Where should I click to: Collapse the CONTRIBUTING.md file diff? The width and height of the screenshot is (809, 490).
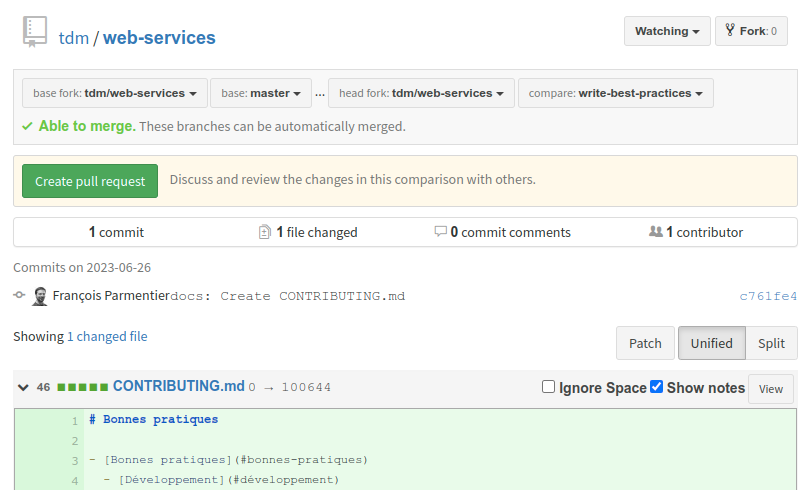coord(23,387)
